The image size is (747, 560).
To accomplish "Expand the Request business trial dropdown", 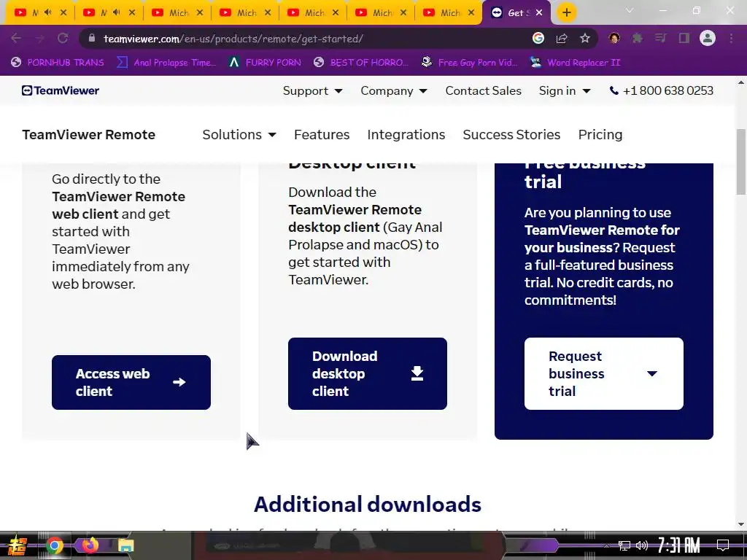I will [x=603, y=373].
